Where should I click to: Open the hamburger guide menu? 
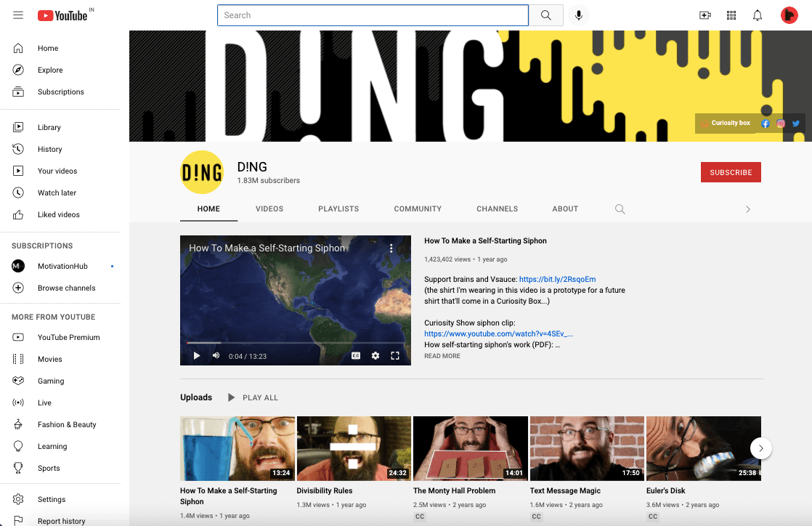pyautogui.click(x=18, y=15)
